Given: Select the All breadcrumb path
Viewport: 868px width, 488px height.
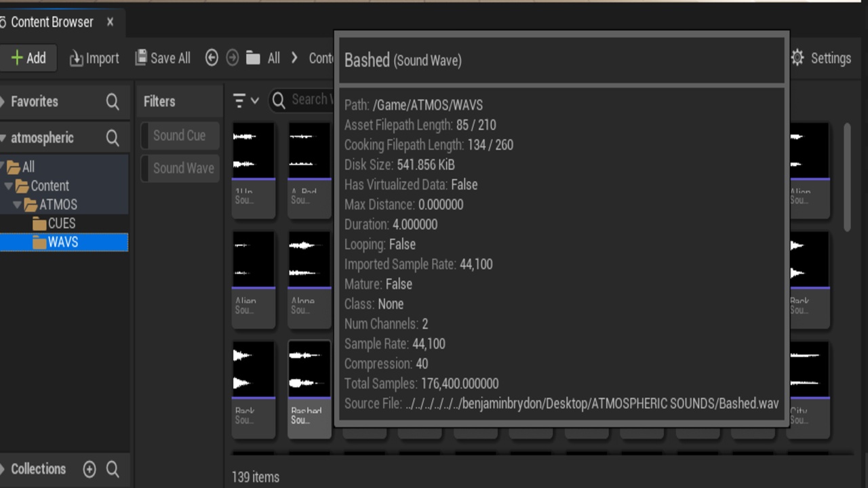Looking at the screenshot, I should coord(274,58).
